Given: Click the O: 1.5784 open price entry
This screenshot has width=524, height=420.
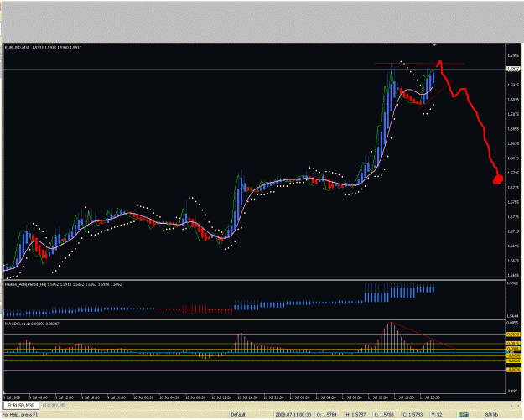Looking at the screenshot, I should tap(326, 415).
